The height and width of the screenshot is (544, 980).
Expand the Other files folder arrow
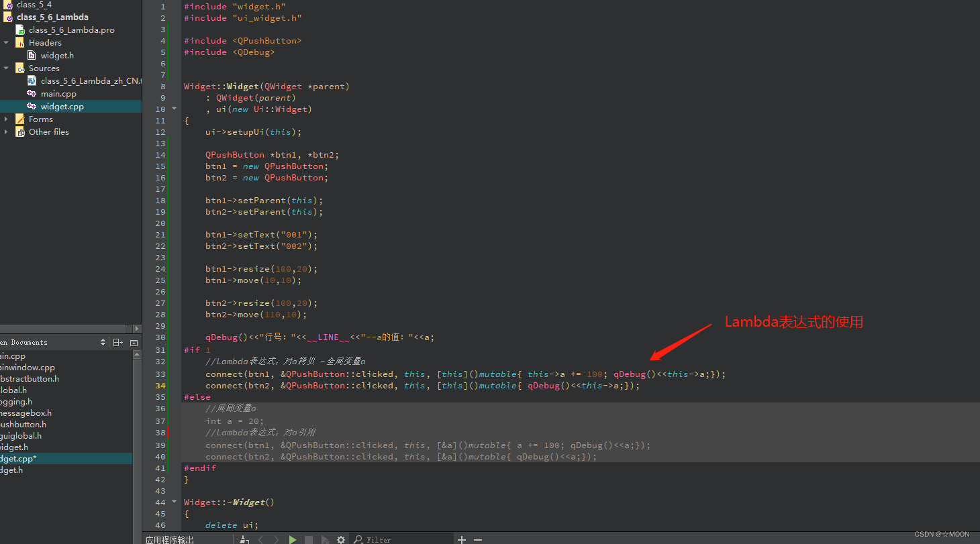6,131
